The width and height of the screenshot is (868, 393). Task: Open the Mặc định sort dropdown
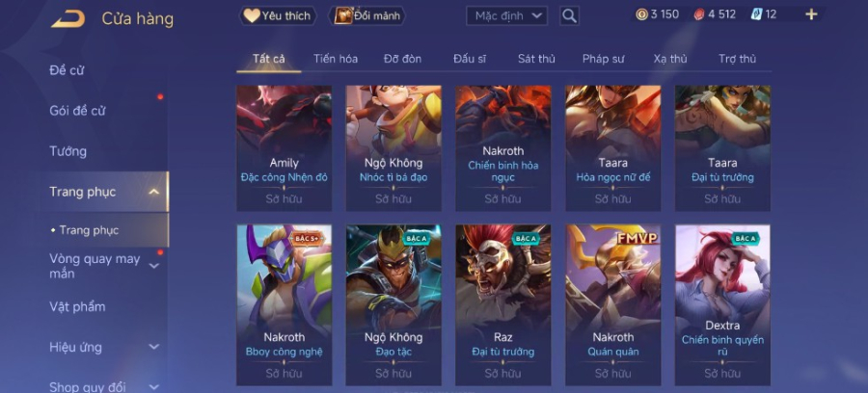(506, 16)
